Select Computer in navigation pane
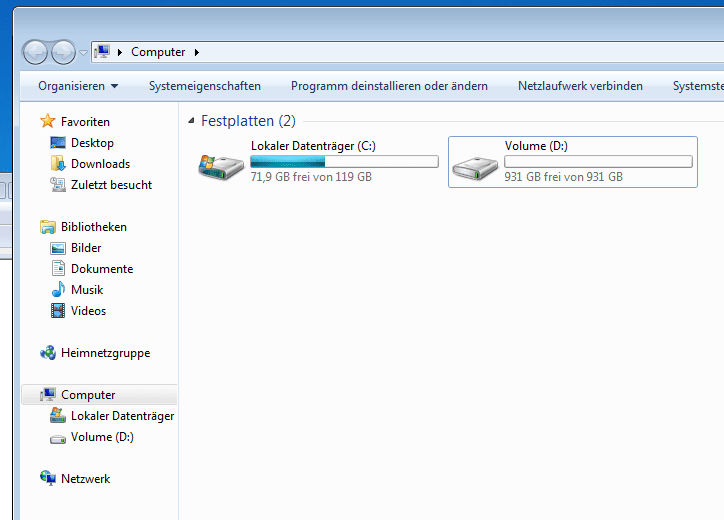724x520 pixels. pyautogui.click(x=88, y=395)
